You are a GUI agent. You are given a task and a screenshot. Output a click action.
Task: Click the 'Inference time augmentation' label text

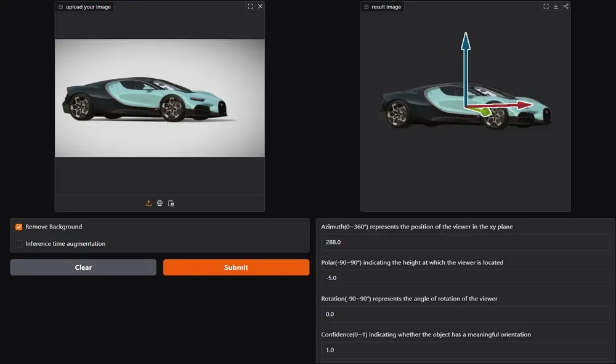click(x=65, y=243)
